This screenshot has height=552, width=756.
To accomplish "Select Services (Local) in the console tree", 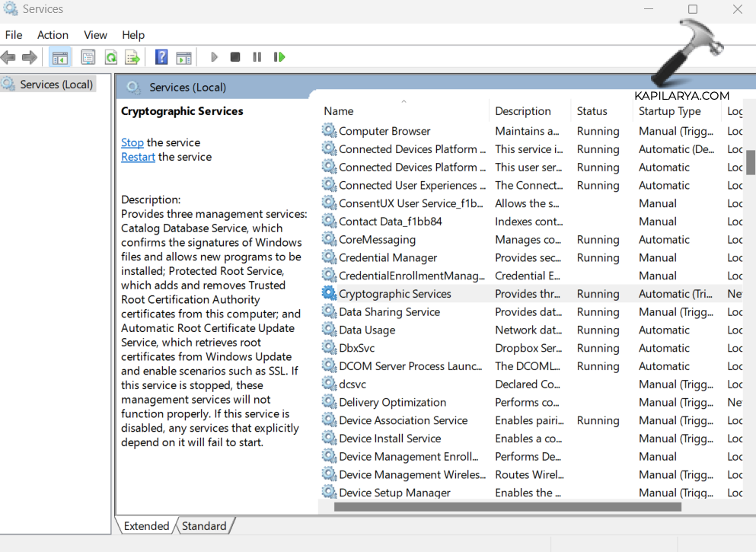I will point(56,85).
